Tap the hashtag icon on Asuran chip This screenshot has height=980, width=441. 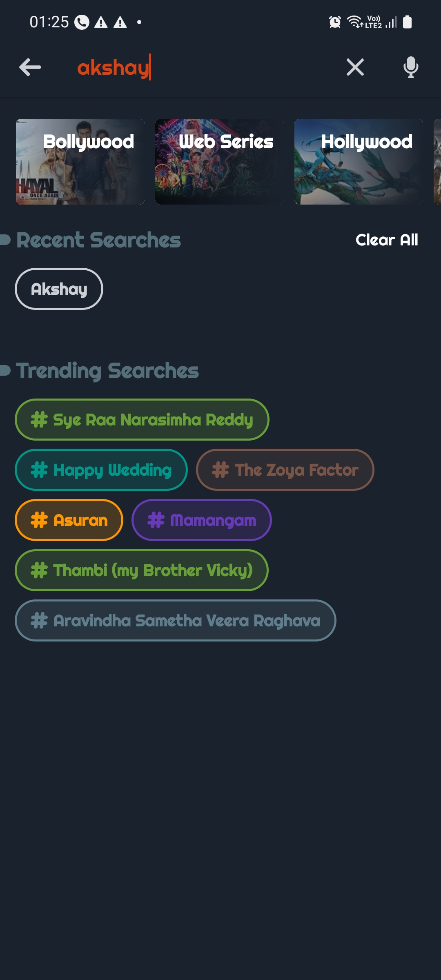coord(39,520)
